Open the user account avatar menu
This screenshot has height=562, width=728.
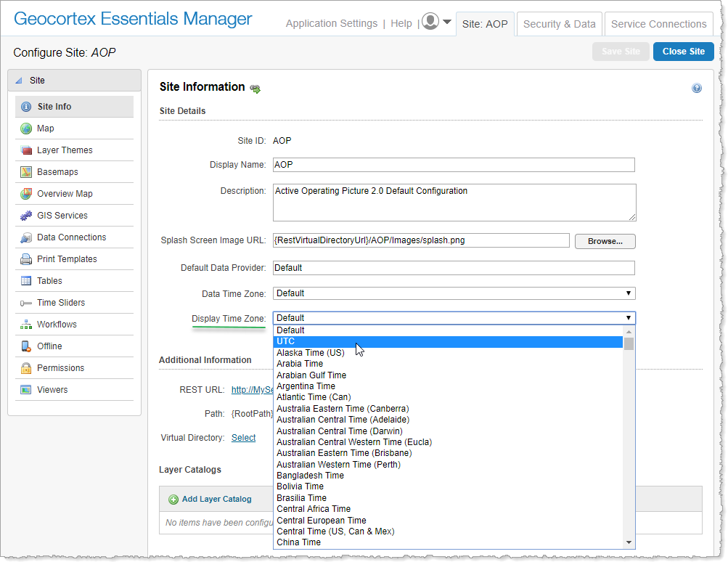(x=430, y=21)
